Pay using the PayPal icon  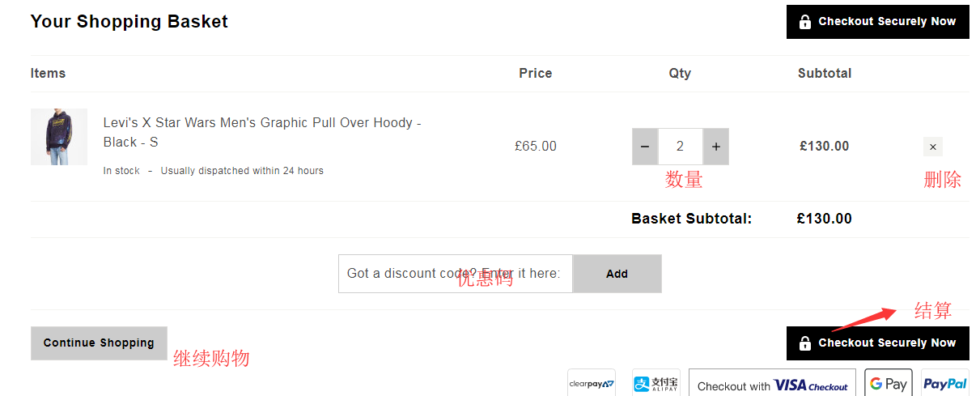coord(944,383)
